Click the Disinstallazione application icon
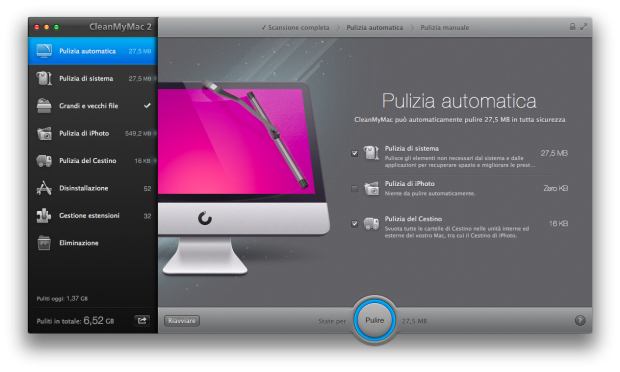Screen dimensions: 620x372 (x=44, y=188)
